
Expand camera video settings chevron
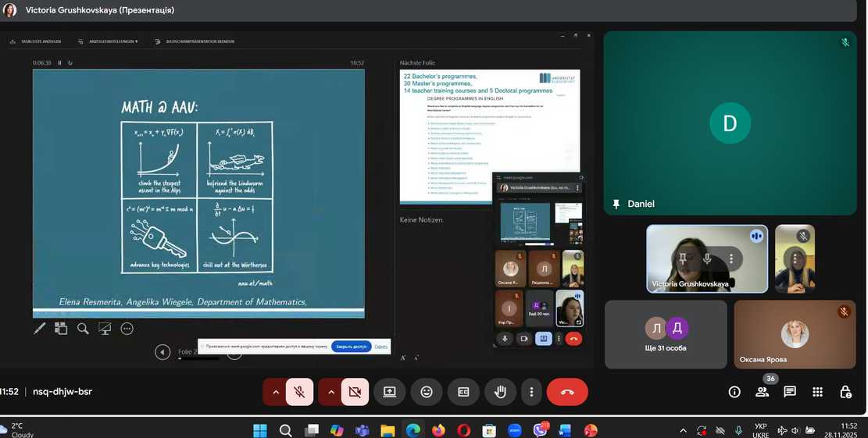tap(330, 392)
